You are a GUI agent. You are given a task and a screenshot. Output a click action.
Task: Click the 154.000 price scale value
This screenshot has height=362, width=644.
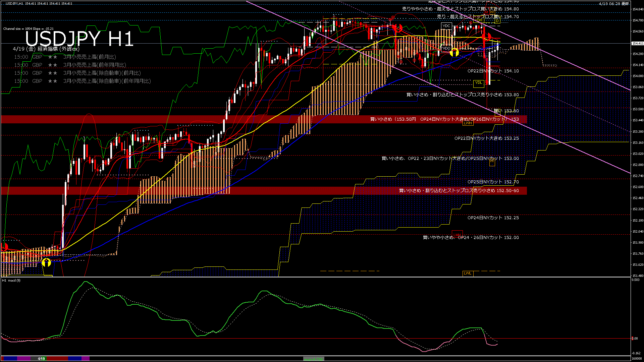638,76
